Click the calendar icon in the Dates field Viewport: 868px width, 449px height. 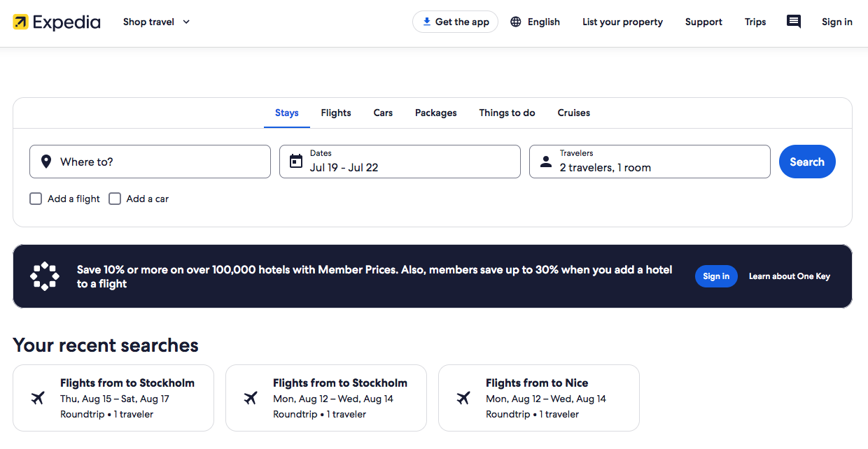click(x=297, y=162)
